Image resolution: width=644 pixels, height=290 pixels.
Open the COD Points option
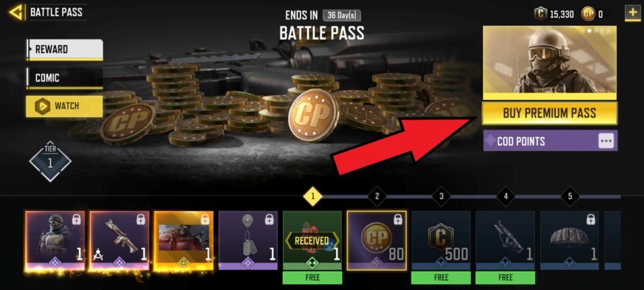click(550, 141)
